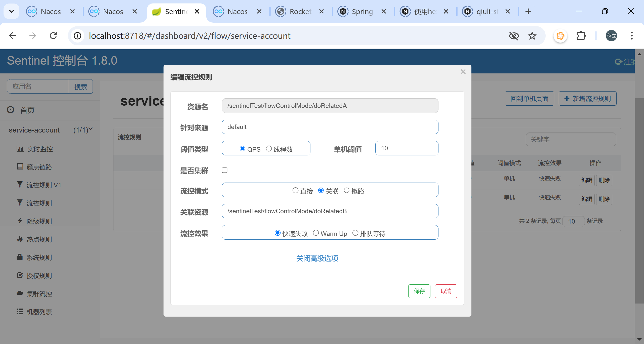Open the browser tab list dropdown

coord(11,11)
